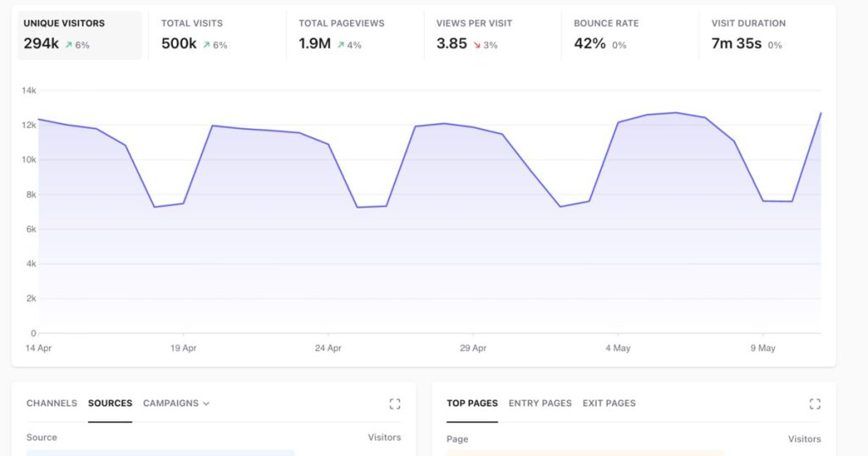Viewport: 868px width, 456px height.
Task: Switch to the Exit Pages tab
Action: [x=609, y=403]
